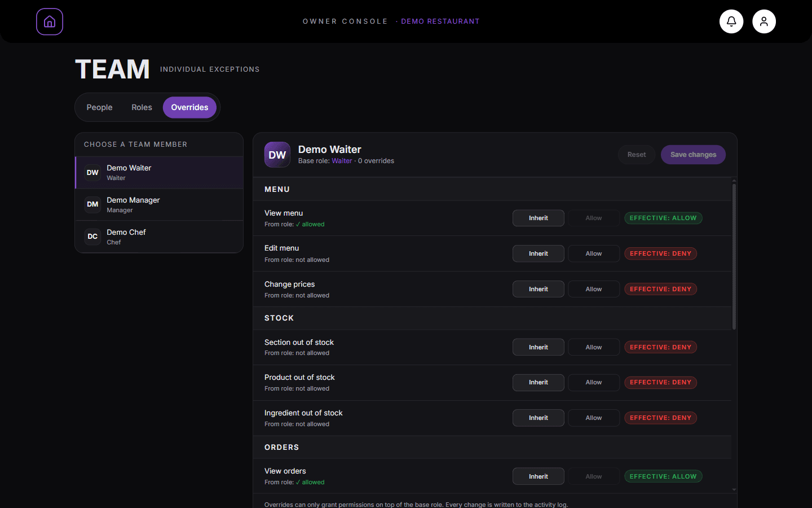Click the Demo Restaurant label in header

(x=440, y=21)
